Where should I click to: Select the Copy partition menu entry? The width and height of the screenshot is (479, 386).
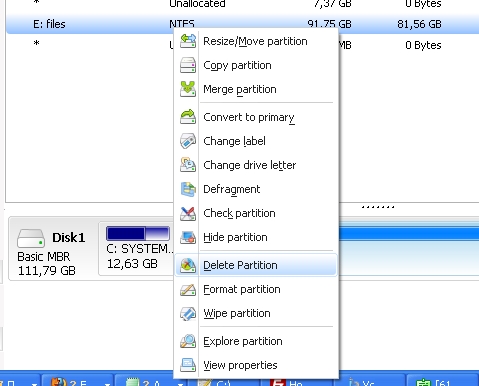[x=256, y=65]
